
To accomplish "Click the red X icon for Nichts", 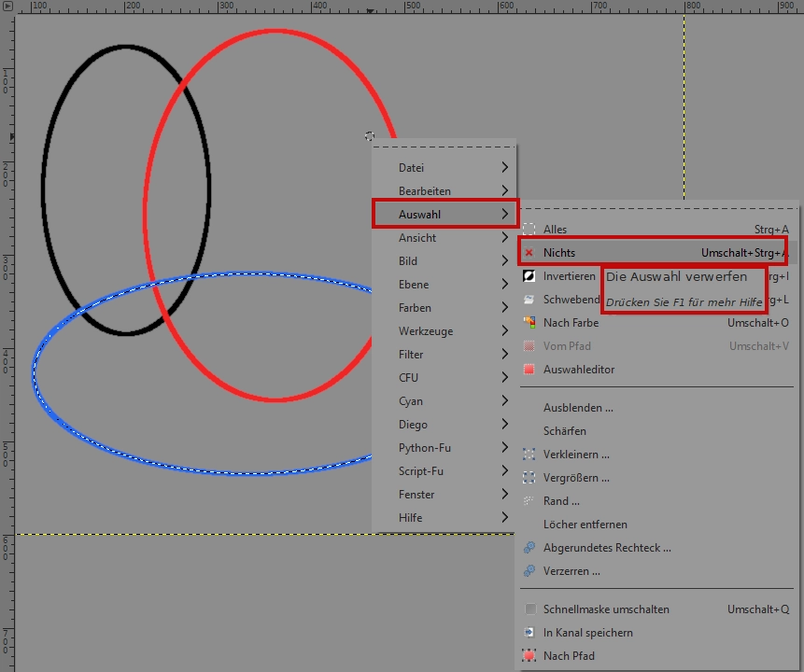I will coord(529,253).
